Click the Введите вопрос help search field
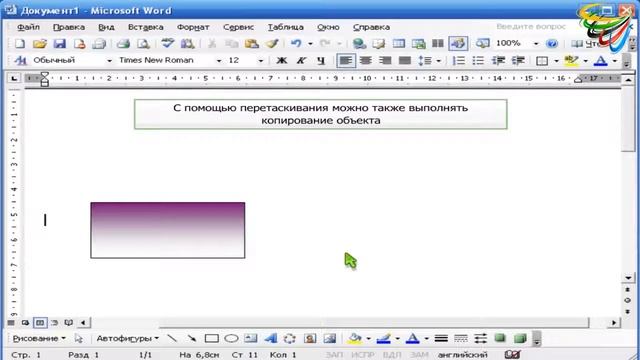 (x=531, y=27)
